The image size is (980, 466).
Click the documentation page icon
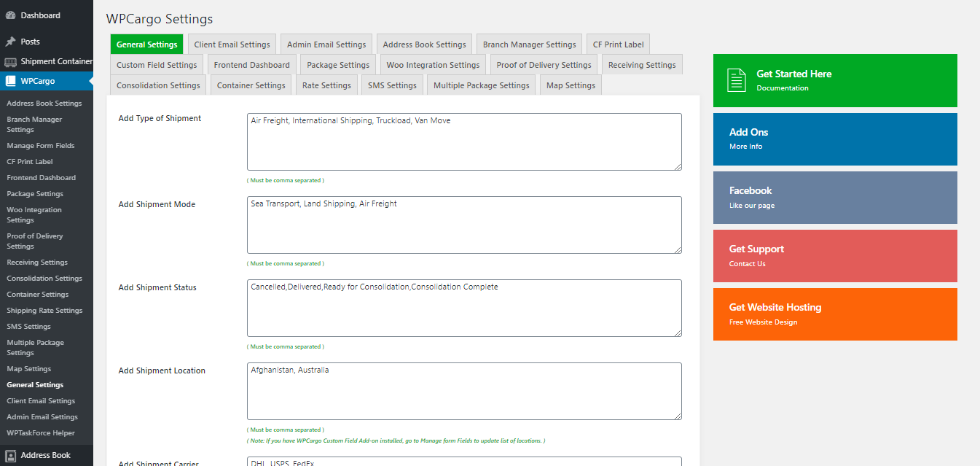coord(737,80)
